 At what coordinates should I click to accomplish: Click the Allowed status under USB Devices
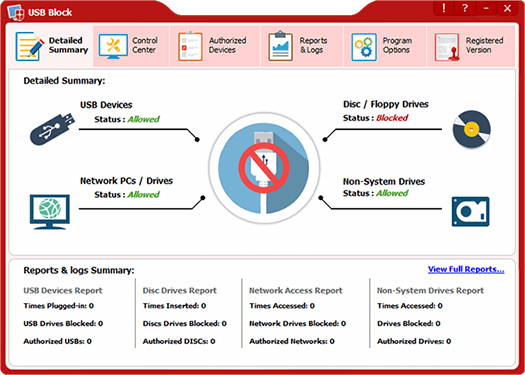pyautogui.click(x=143, y=119)
